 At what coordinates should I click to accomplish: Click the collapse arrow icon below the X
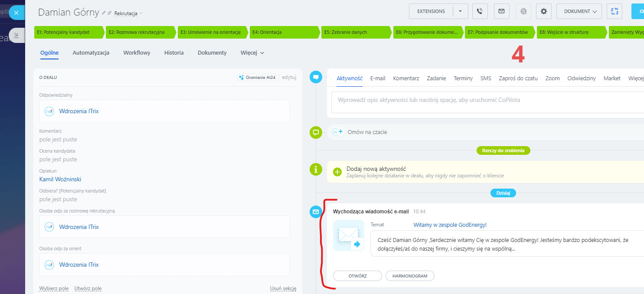[16, 35]
